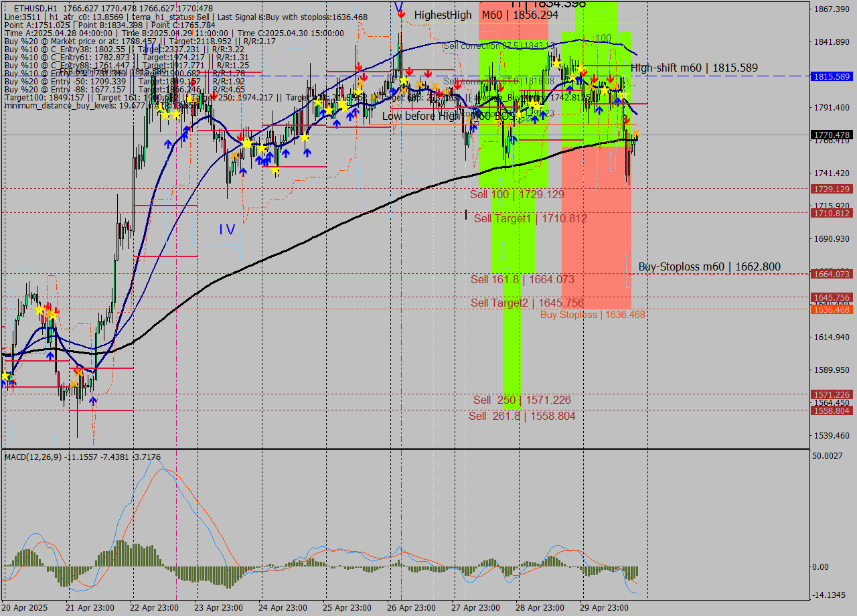The image size is (857, 616).
Task: Select the blue 'I V' wave label
Action: (x=227, y=230)
